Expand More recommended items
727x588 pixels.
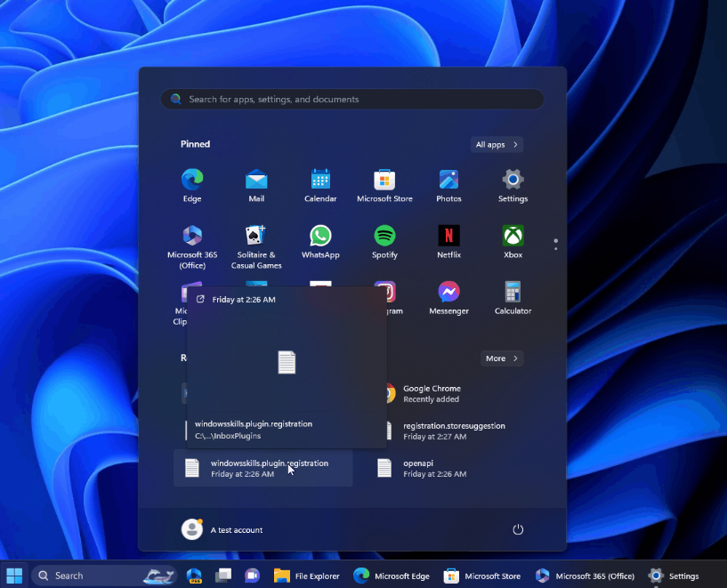pyautogui.click(x=502, y=358)
